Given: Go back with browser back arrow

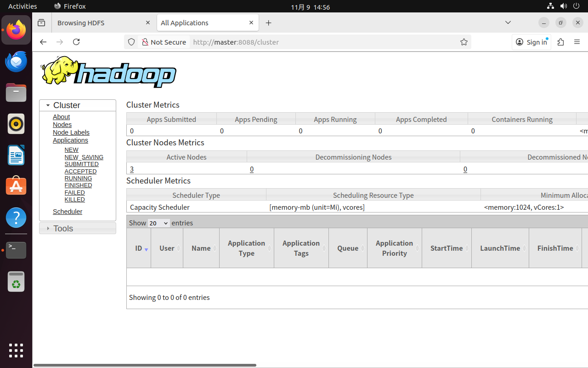Looking at the screenshot, I should 43,42.
